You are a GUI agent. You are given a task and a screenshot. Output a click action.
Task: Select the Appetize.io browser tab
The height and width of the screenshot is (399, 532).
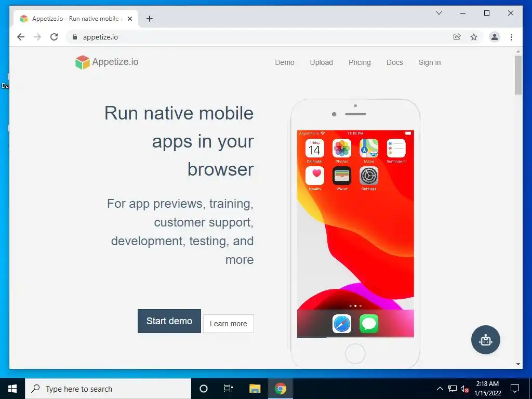point(75,19)
